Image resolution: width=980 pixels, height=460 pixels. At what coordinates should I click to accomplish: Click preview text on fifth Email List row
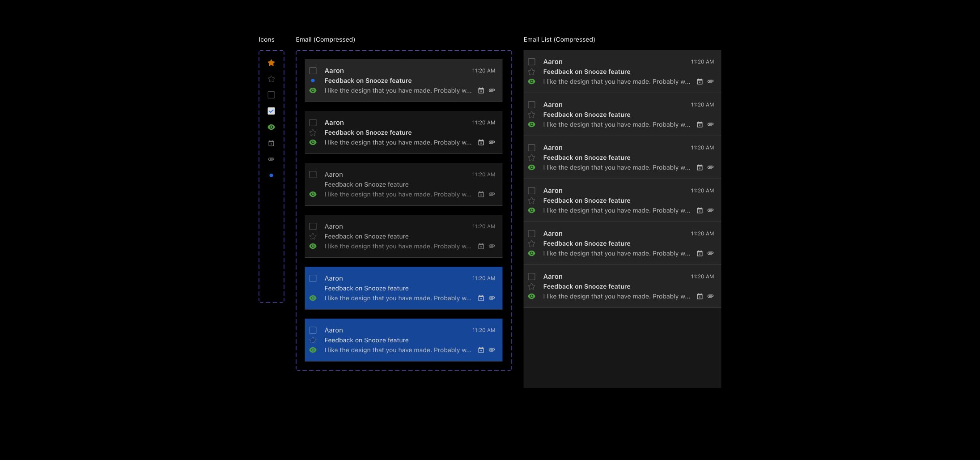point(617,253)
